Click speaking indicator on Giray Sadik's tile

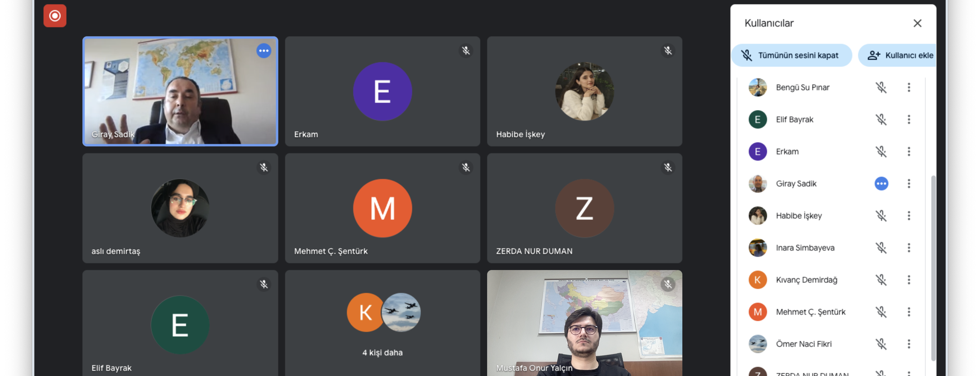[264, 51]
